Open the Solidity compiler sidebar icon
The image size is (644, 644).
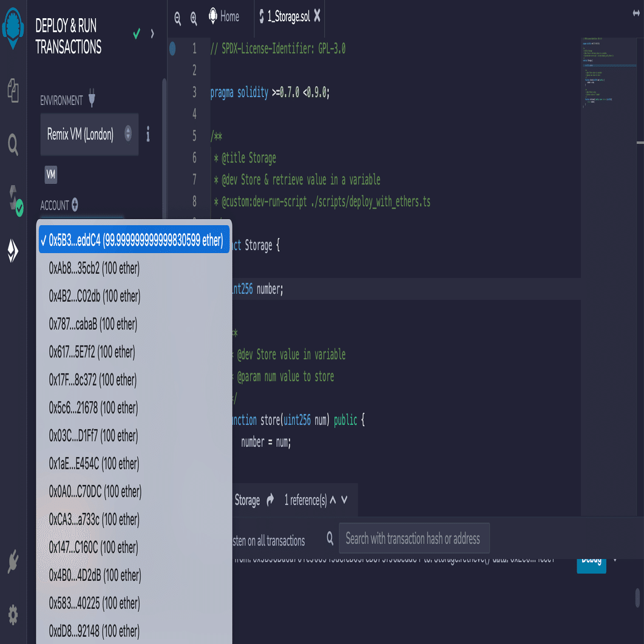[15, 201]
